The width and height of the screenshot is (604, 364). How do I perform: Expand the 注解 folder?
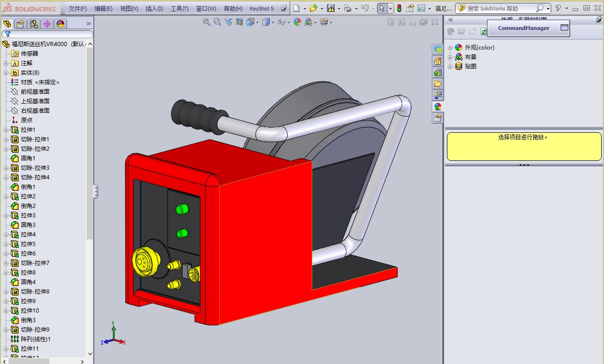click(6, 63)
